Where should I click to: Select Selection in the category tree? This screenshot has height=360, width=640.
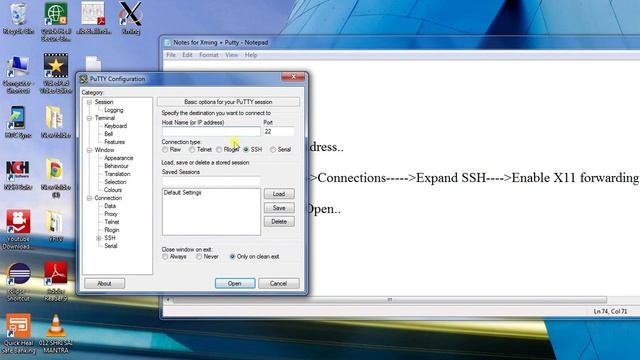[x=115, y=182]
